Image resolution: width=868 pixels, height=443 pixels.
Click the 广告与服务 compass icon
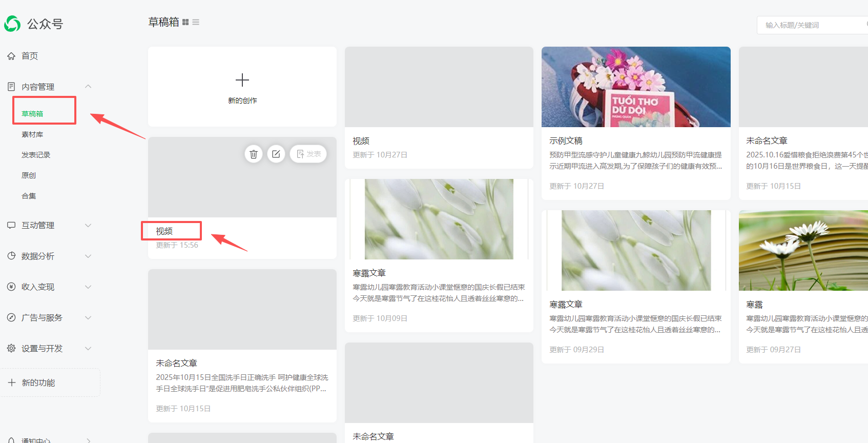11,317
